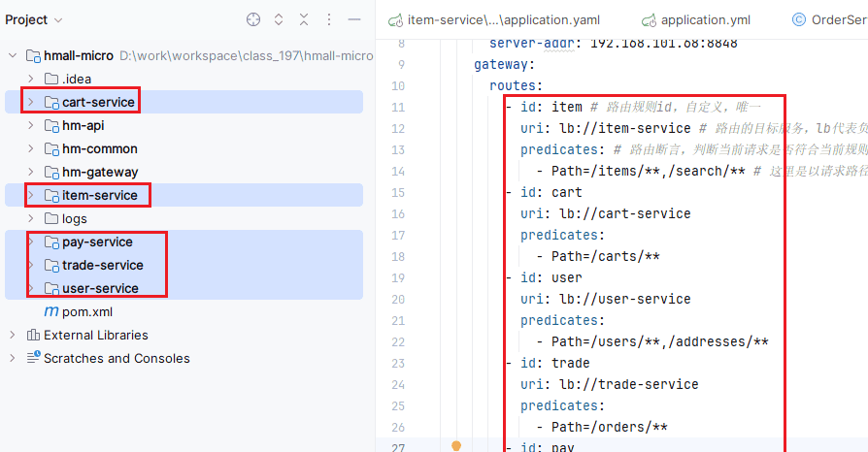Select the trade-service module
Viewport: 868px width, 452px height.
pos(102,266)
